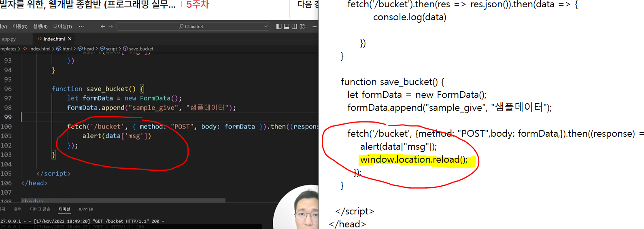This screenshot has width=644, height=229.
Task: Expand the command center dropdown arrow
Action: (266, 26)
